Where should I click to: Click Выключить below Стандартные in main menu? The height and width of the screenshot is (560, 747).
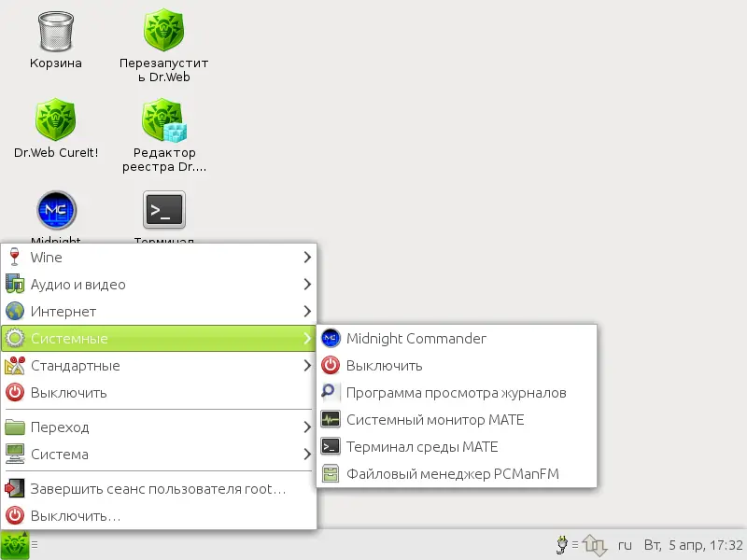click(x=159, y=393)
